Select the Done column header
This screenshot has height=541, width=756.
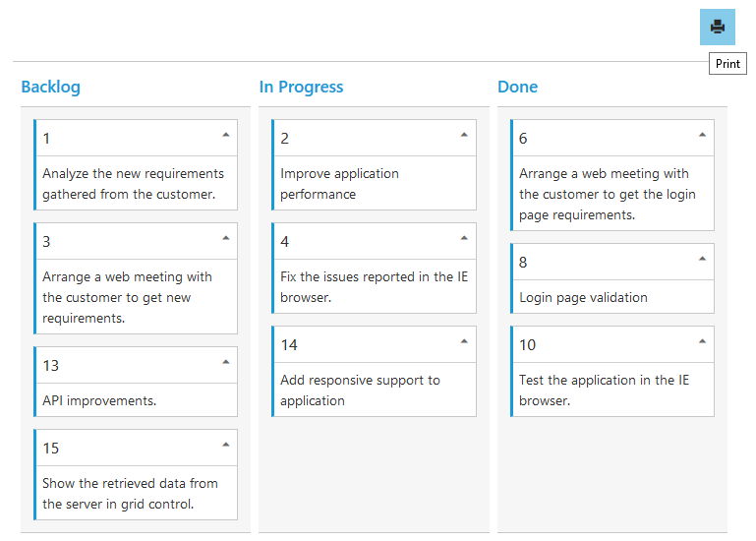point(517,87)
